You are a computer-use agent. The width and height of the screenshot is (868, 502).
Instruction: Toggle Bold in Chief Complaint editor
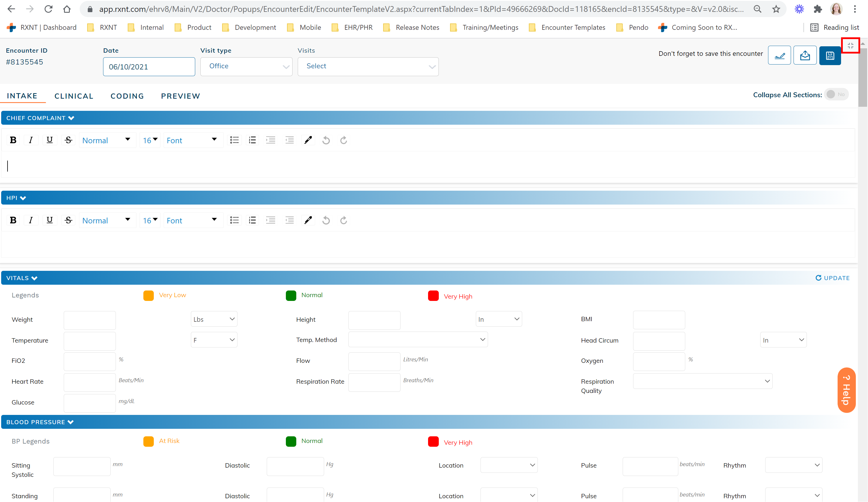pyautogui.click(x=13, y=140)
